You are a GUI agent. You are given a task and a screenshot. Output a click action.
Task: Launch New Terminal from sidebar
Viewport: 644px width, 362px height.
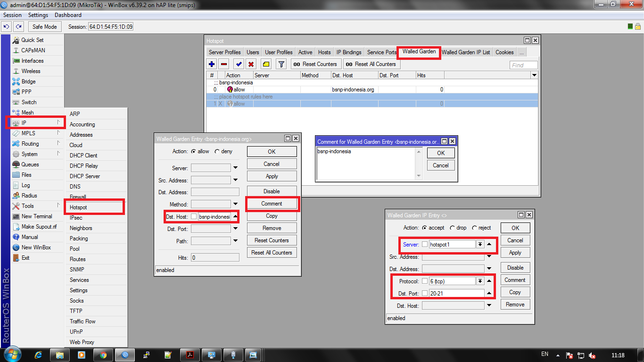click(x=37, y=216)
